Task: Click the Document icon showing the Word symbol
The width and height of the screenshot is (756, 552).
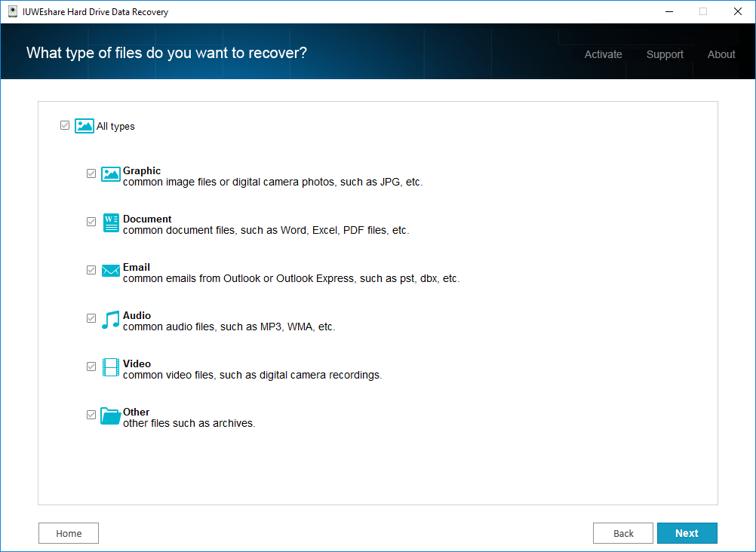Action: tap(110, 222)
